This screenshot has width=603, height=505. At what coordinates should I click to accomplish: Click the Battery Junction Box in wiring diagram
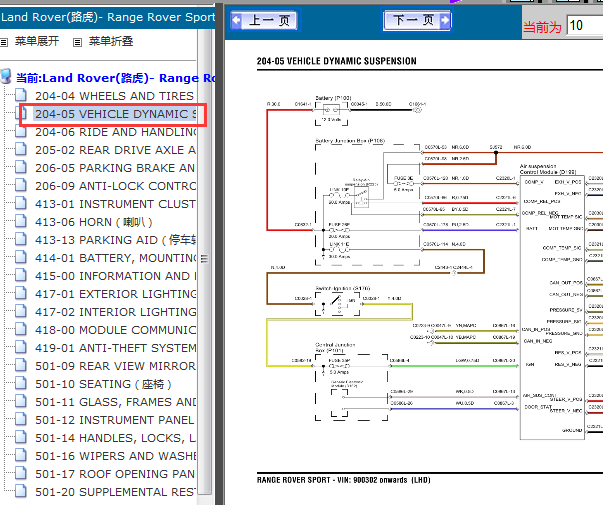click(x=367, y=205)
